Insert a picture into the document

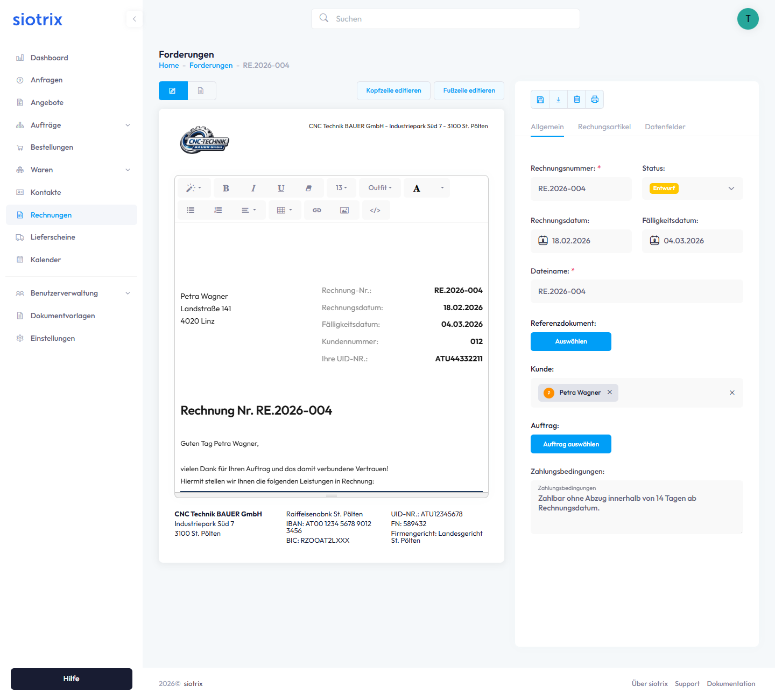click(344, 211)
